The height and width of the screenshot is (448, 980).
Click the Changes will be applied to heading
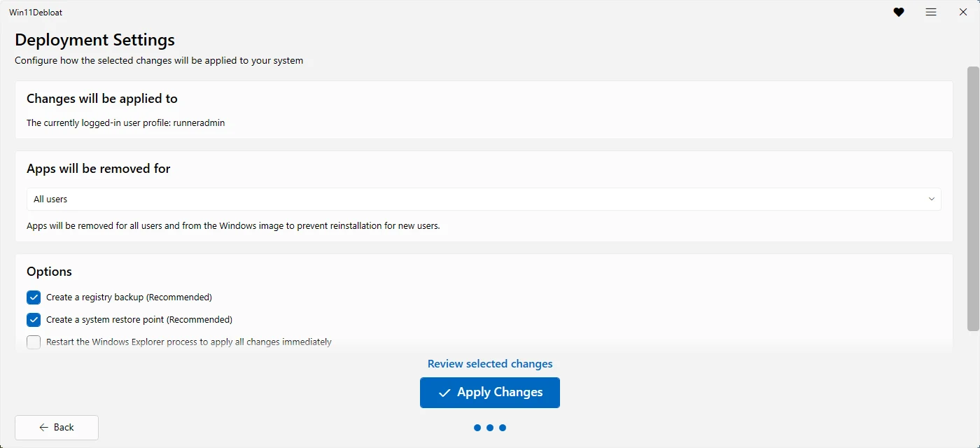point(102,99)
